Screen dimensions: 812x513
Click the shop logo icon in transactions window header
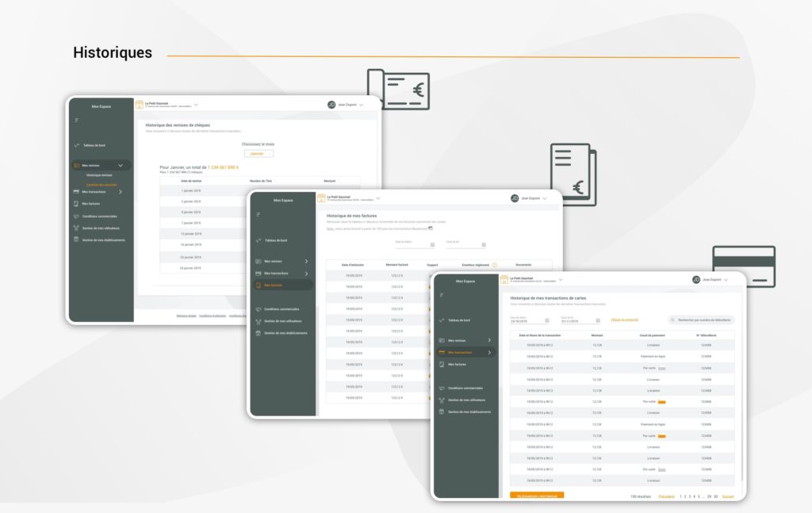(x=504, y=280)
